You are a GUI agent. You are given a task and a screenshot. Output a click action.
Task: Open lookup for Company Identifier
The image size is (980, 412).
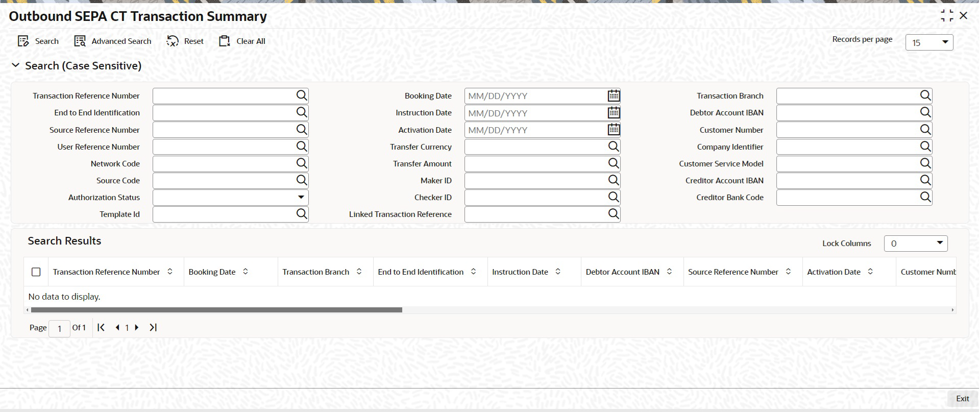click(925, 147)
